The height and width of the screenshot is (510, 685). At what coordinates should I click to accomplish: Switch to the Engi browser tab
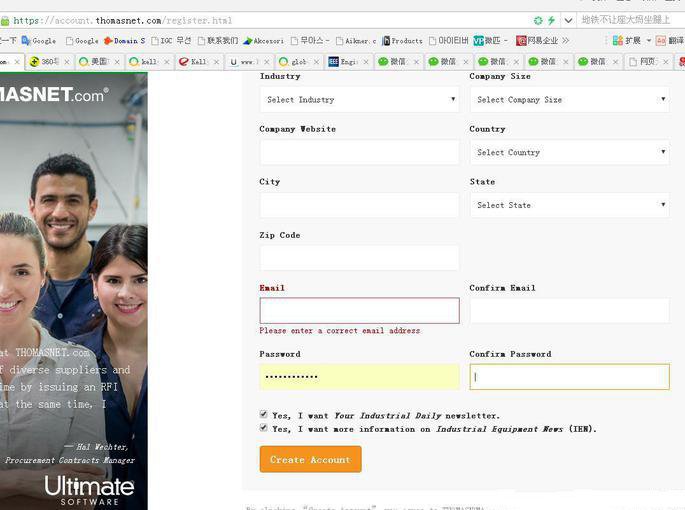point(345,61)
